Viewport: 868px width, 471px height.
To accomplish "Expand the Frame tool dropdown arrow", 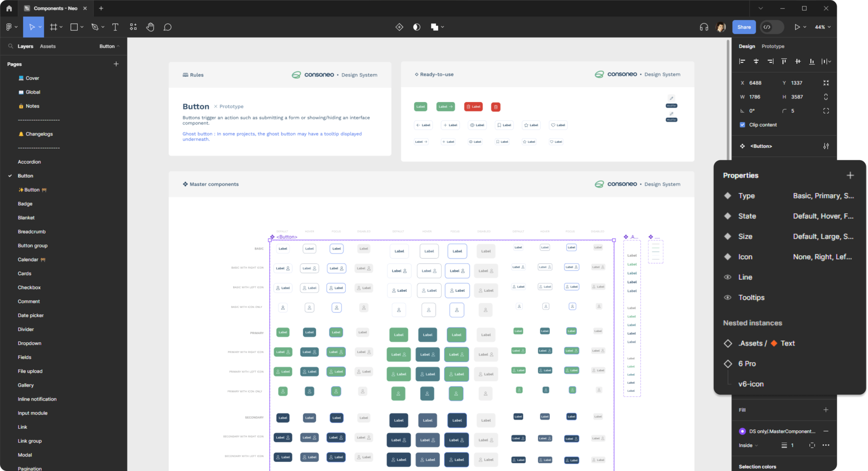I will pos(61,27).
